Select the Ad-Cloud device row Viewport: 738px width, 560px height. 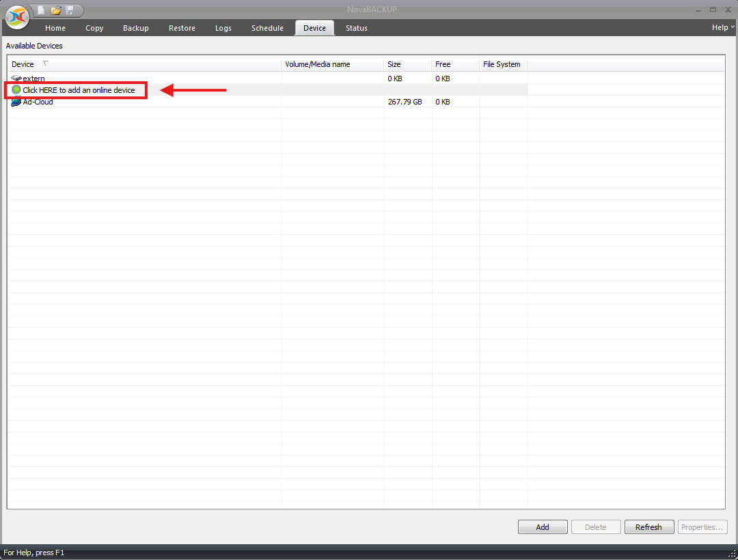pos(38,102)
